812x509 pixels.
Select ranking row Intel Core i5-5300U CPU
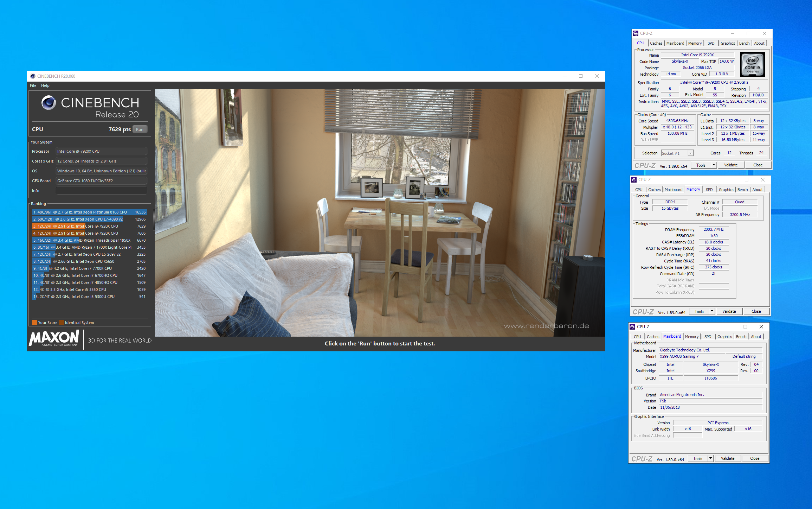coord(89,297)
